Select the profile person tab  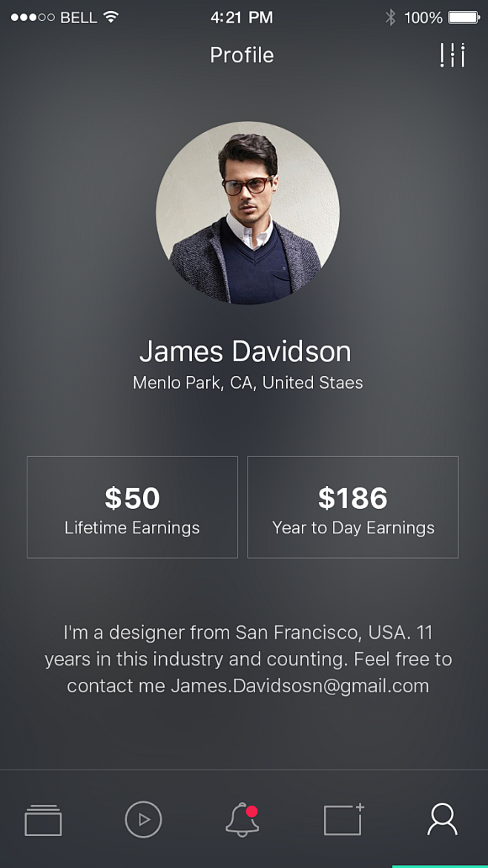click(442, 820)
